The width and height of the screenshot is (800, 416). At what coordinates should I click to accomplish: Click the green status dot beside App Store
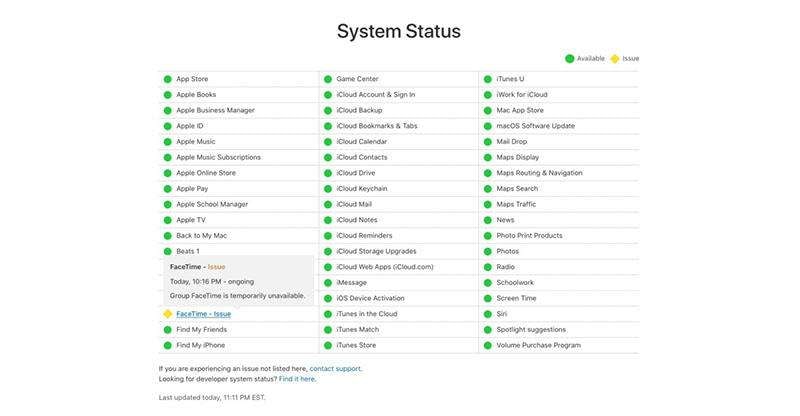click(x=168, y=79)
